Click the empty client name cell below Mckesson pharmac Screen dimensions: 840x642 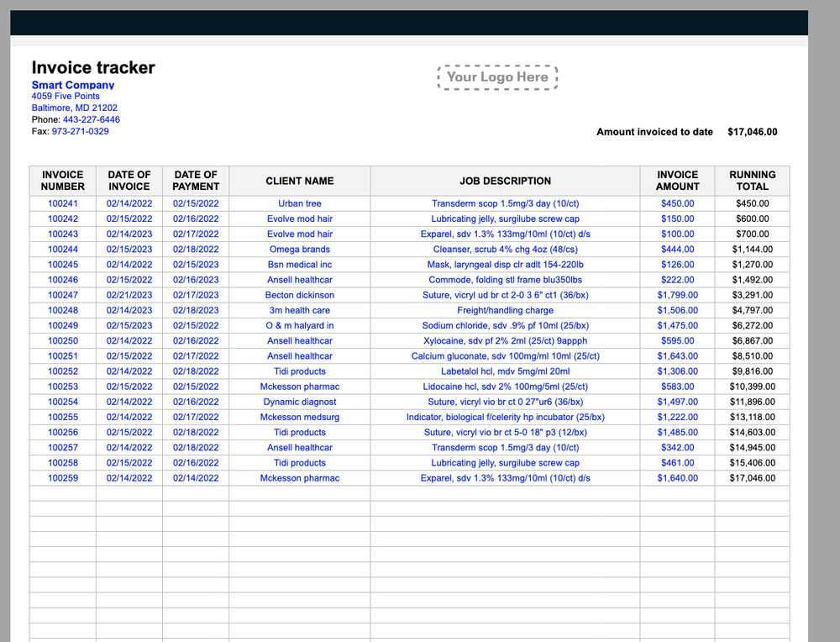(x=300, y=493)
